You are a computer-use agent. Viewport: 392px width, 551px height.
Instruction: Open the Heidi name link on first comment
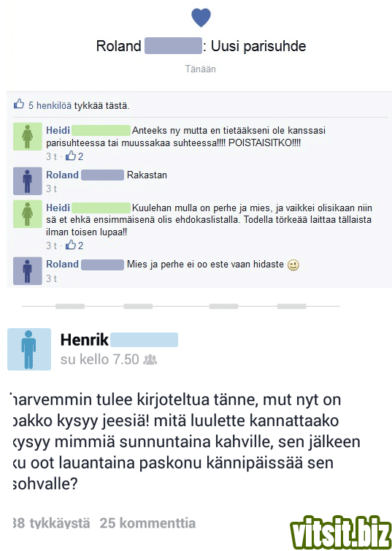tap(58, 130)
